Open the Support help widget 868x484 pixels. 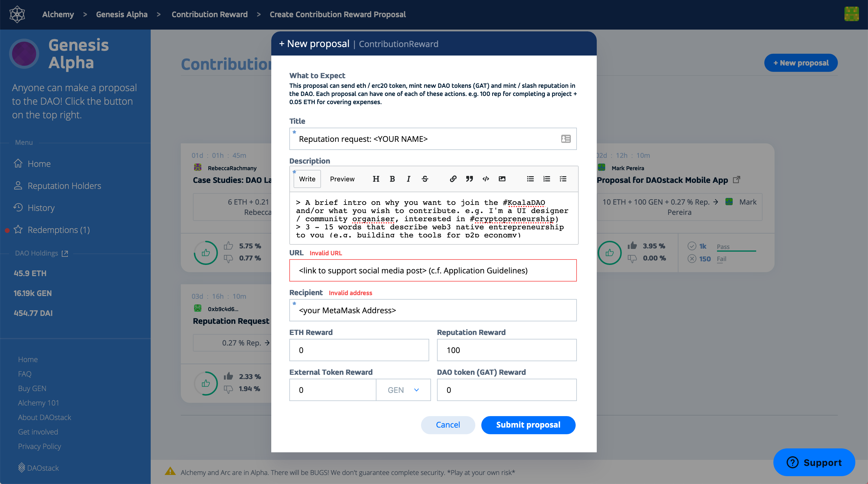coord(814,462)
